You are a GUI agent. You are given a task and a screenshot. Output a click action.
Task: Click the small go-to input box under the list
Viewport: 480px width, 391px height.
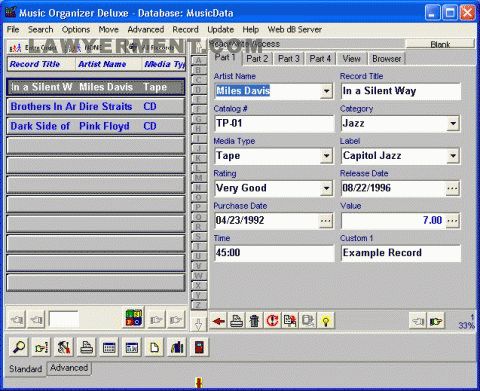pos(64,319)
